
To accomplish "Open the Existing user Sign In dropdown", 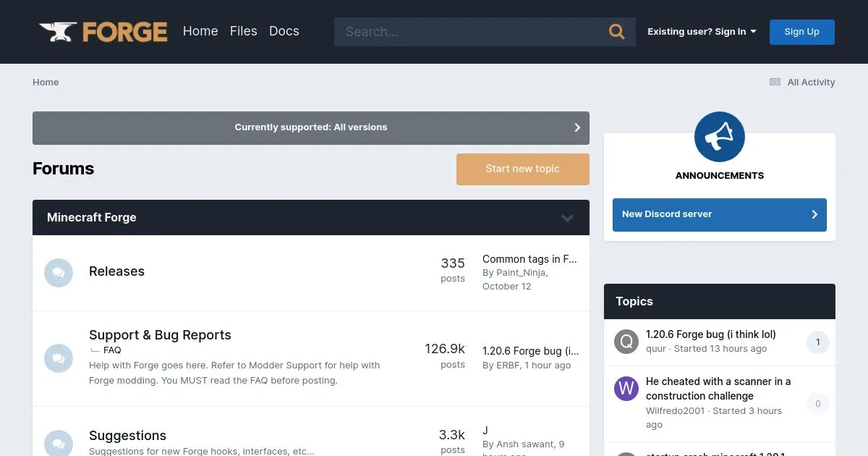I will point(702,32).
